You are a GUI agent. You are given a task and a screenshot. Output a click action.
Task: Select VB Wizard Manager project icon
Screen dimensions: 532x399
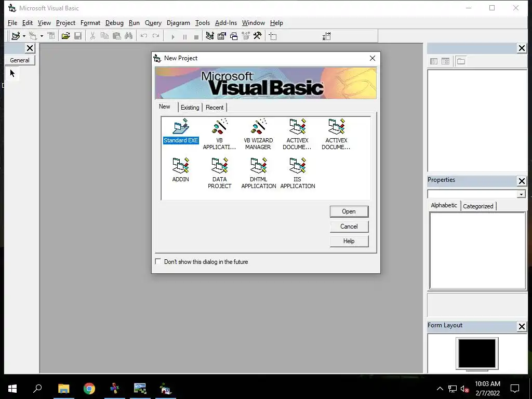coord(258,134)
